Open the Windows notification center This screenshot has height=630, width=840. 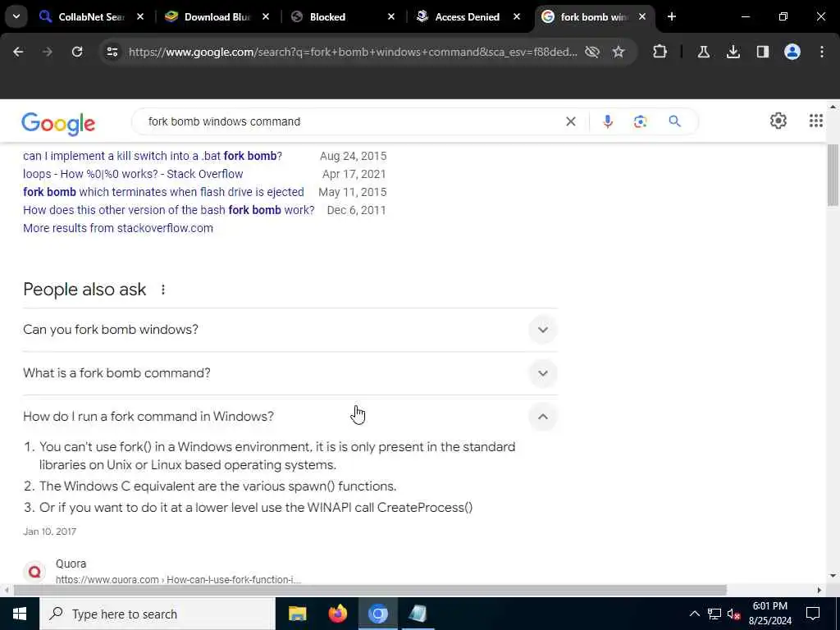[x=813, y=614]
